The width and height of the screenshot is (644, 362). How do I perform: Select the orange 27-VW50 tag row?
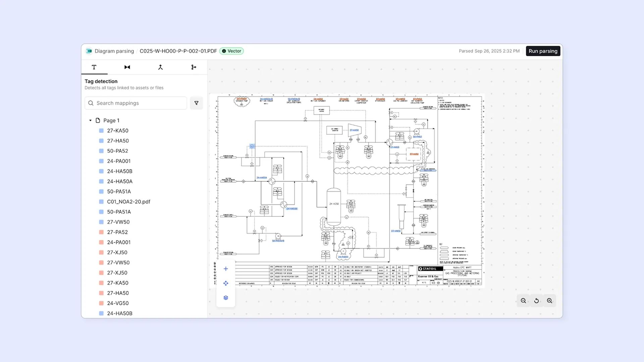tap(118, 262)
